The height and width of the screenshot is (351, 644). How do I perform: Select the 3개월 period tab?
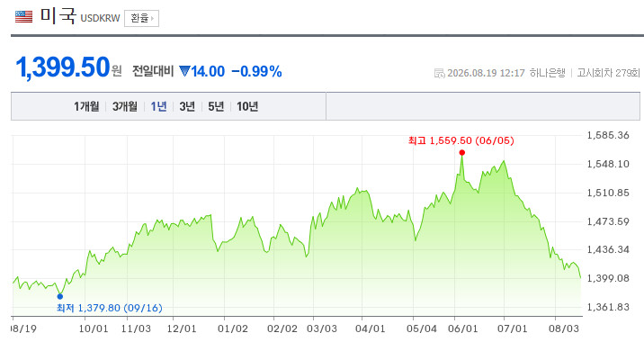(x=125, y=106)
